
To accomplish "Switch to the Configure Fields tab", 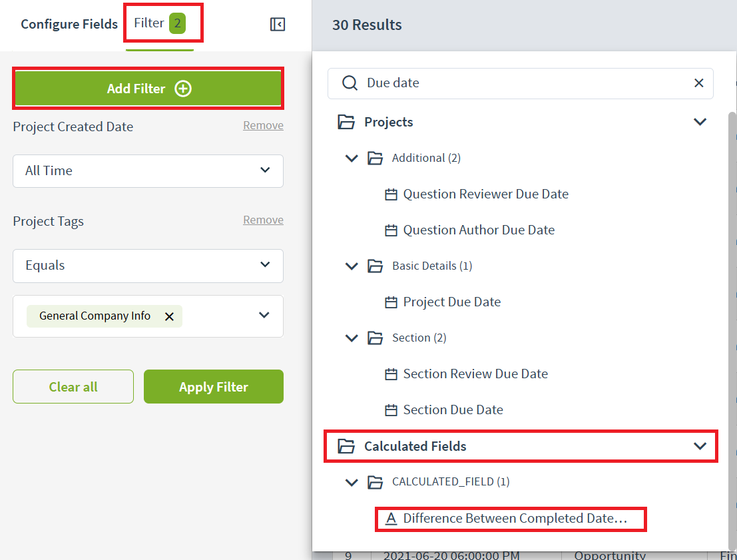I will click(x=69, y=25).
